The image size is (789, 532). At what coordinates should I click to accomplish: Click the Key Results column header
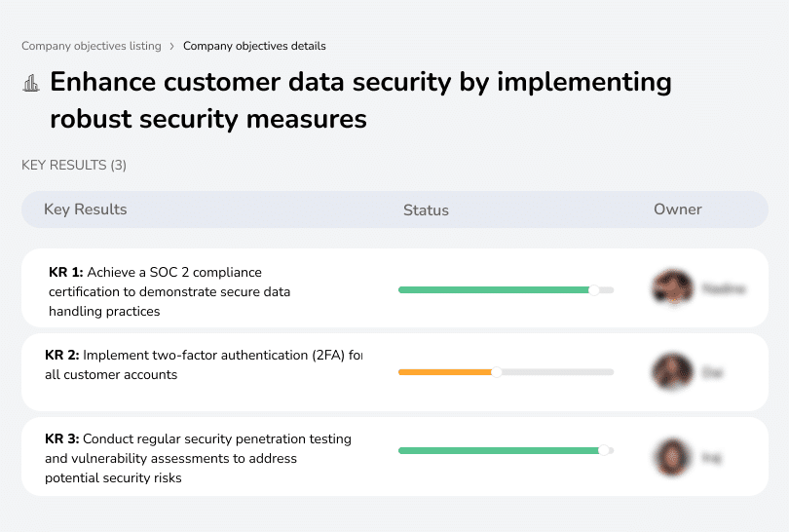pos(86,209)
